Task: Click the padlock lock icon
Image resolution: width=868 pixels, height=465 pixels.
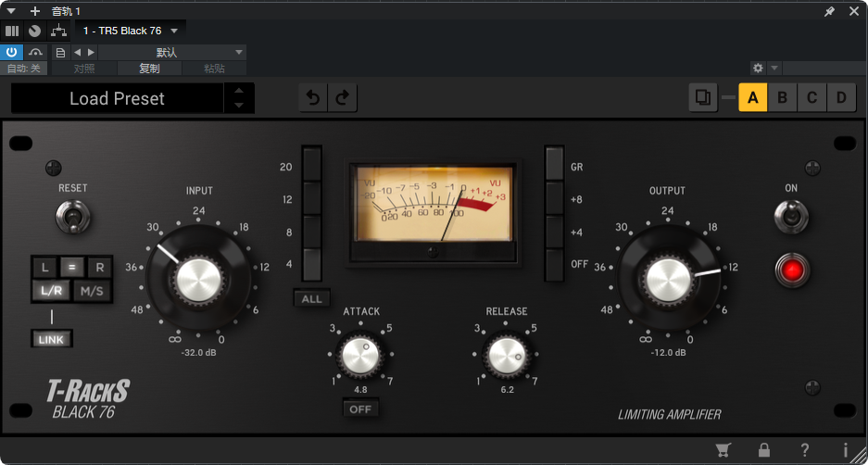Action: 764,449
